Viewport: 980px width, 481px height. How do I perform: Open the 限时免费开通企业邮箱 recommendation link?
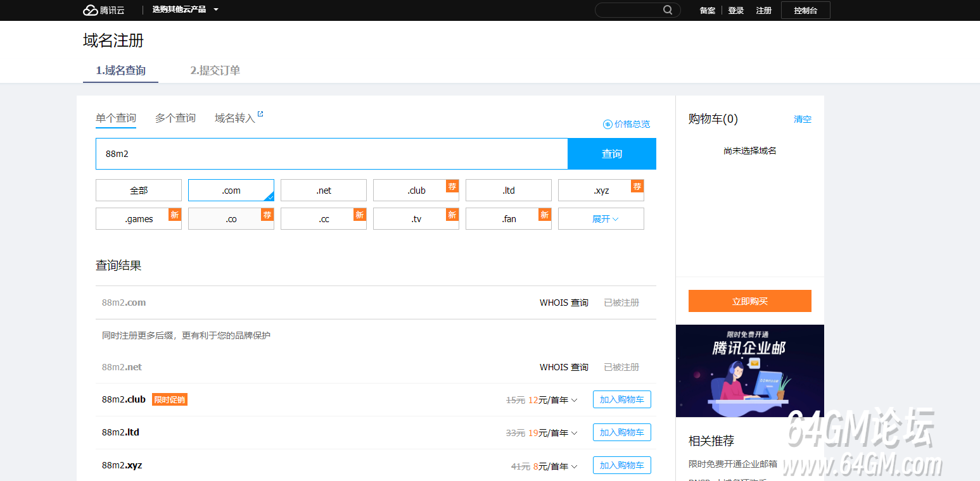point(733,464)
